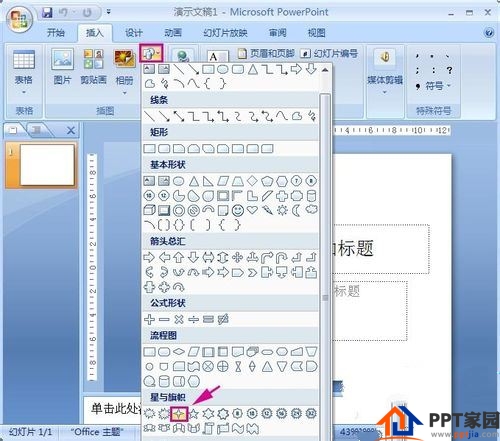Select the isosceles triangle basic shape
The height and width of the screenshot is (441, 500).
(x=194, y=181)
